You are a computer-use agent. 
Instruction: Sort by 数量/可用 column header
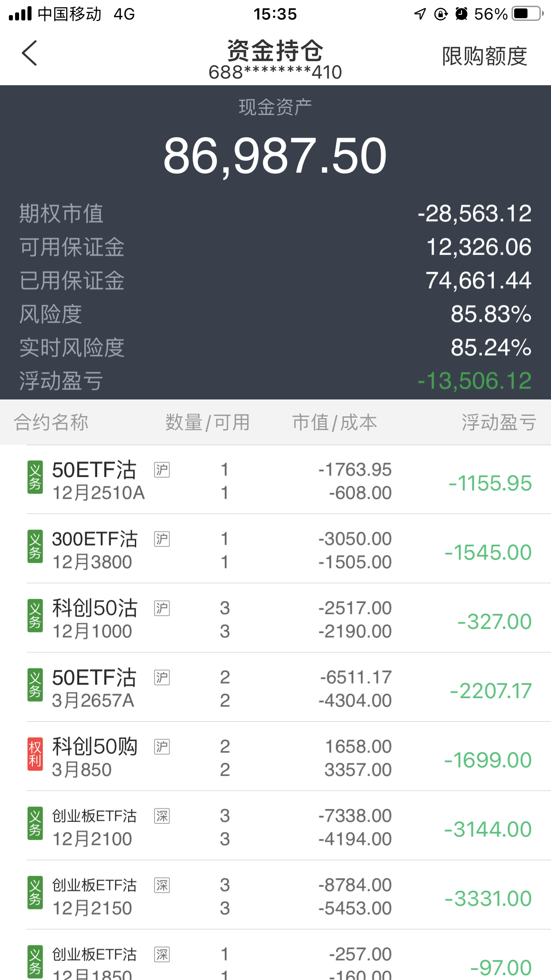click(x=208, y=422)
